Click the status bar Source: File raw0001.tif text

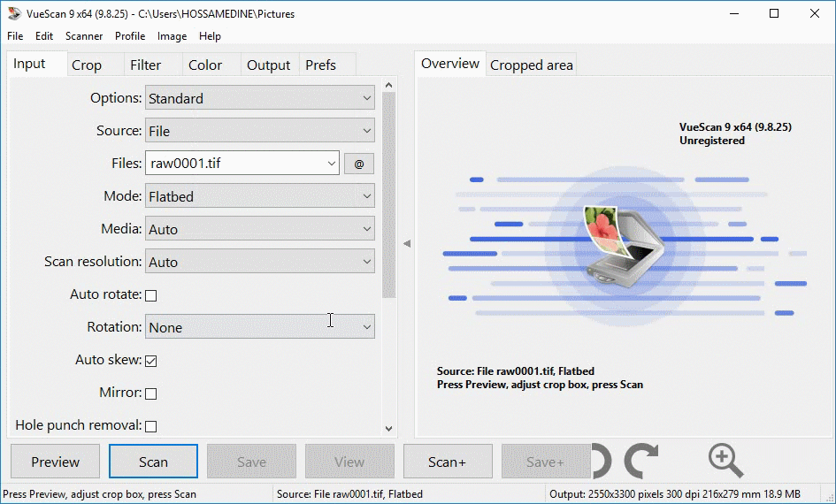tap(349, 494)
